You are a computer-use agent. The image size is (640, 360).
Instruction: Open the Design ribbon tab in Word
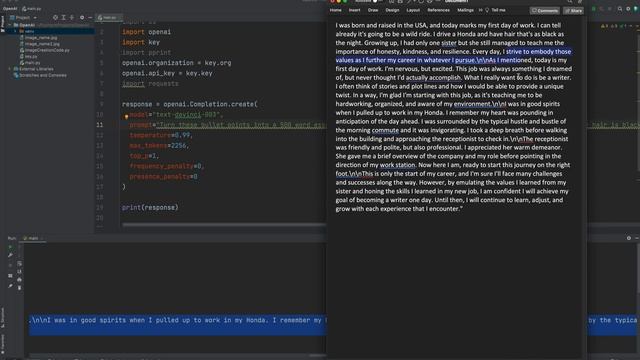tap(392, 10)
